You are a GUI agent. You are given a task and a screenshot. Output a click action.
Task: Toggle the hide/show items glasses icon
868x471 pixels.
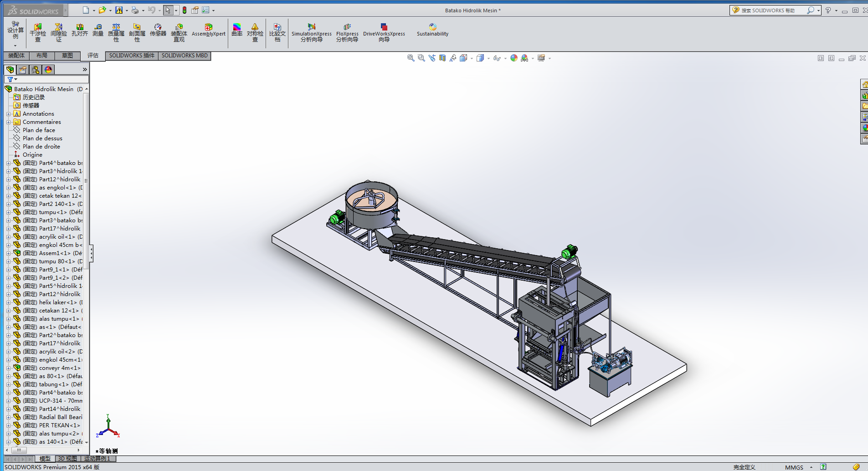[497, 58]
